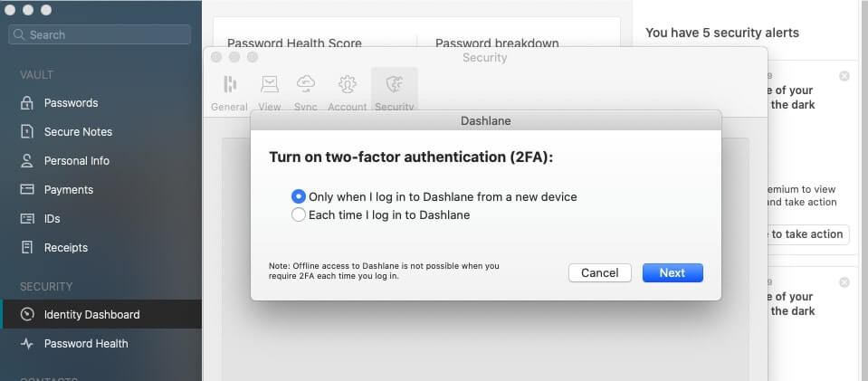Switch to the General preferences tab
This screenshot has width=868, height=381.
229,92
